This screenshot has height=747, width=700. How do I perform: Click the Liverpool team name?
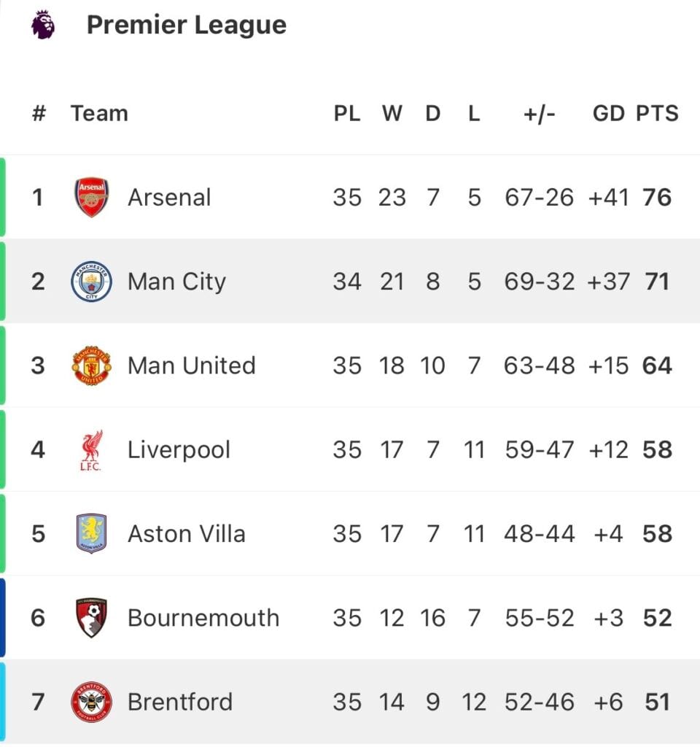[179, 450]
